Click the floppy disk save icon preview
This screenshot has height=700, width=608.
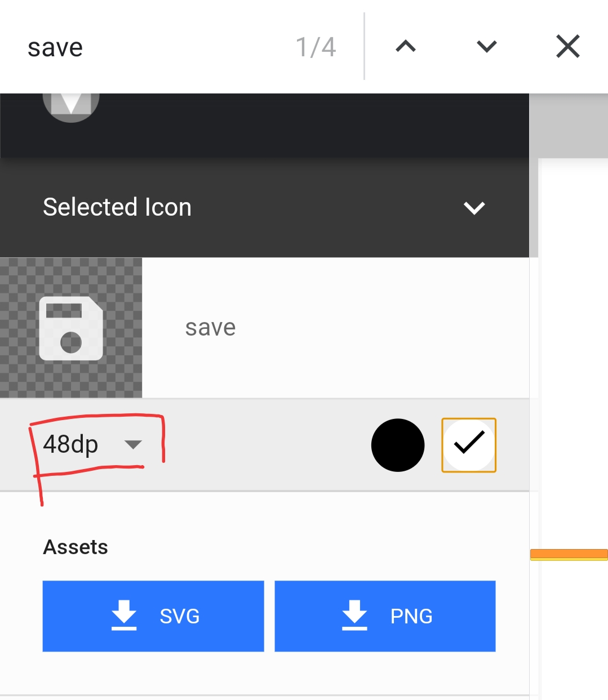71,328
